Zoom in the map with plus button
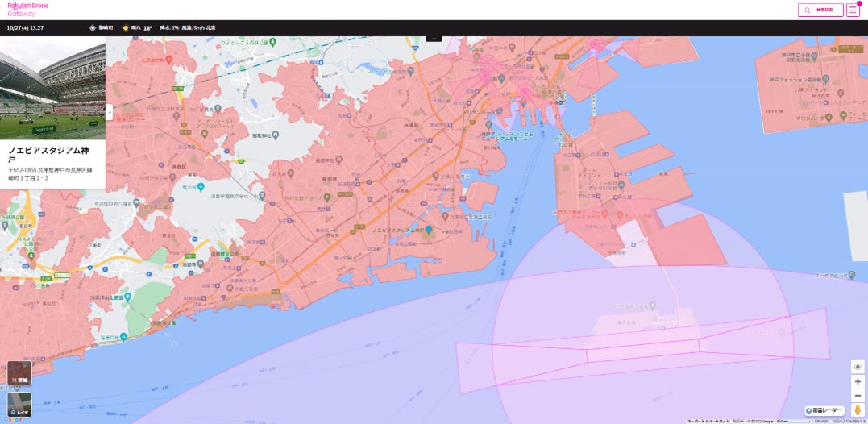 click(x=858, y=381)
